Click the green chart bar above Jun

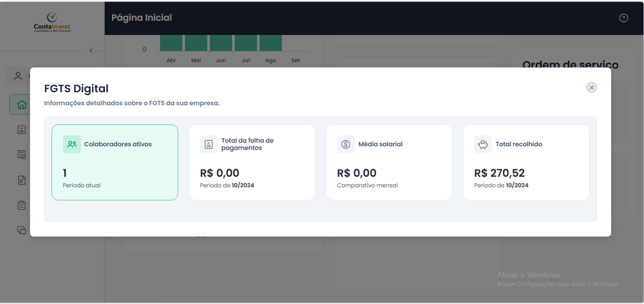(x=221, y=43)
